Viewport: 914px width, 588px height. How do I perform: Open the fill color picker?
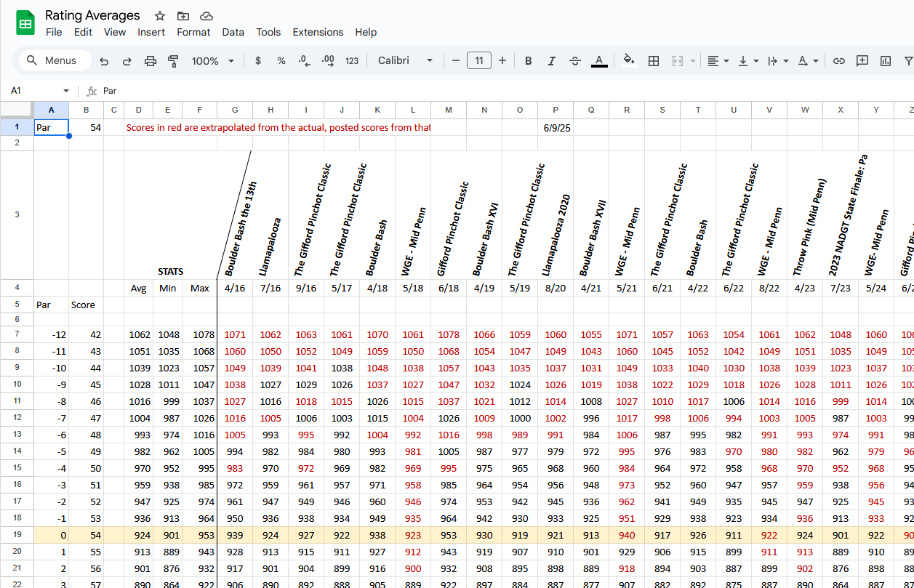(x=628, y=61)
